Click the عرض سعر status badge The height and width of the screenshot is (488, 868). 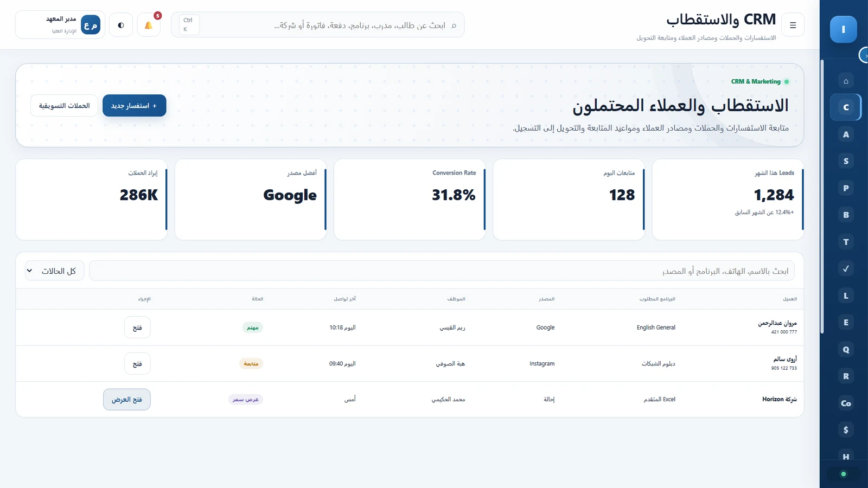tap(246, 400)
